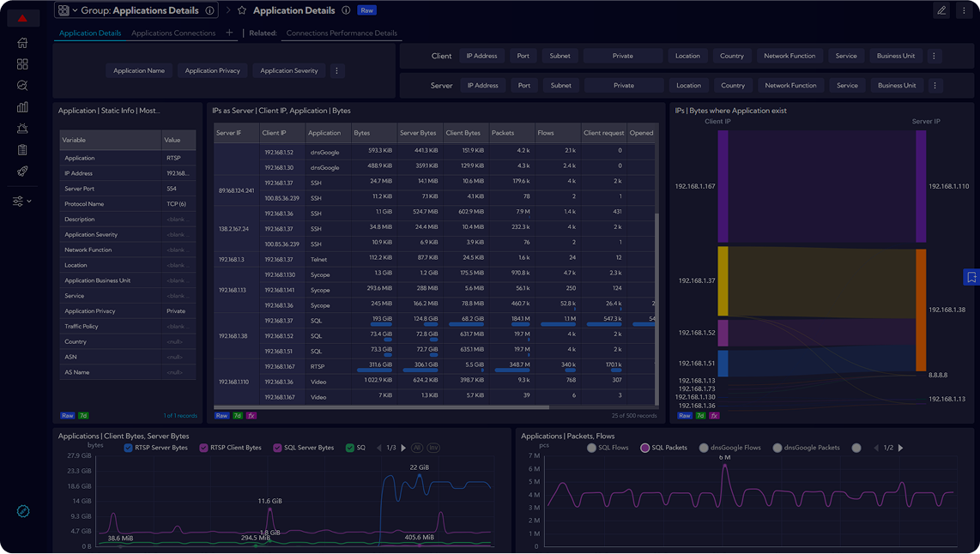Open the alarm siren icon in the sidebar

tap(22, 129)
